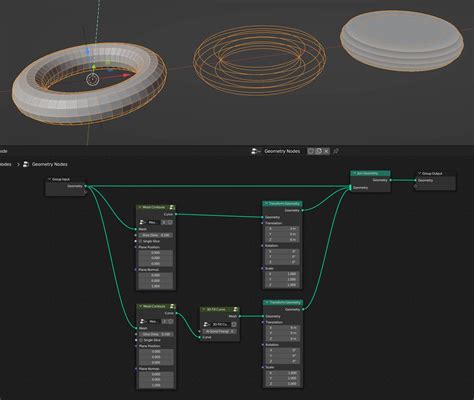This screenshot has width=474, height=400.
Task: Click the Curve output socket on upper Mesh Contours
Action: [x=176, y=214]
